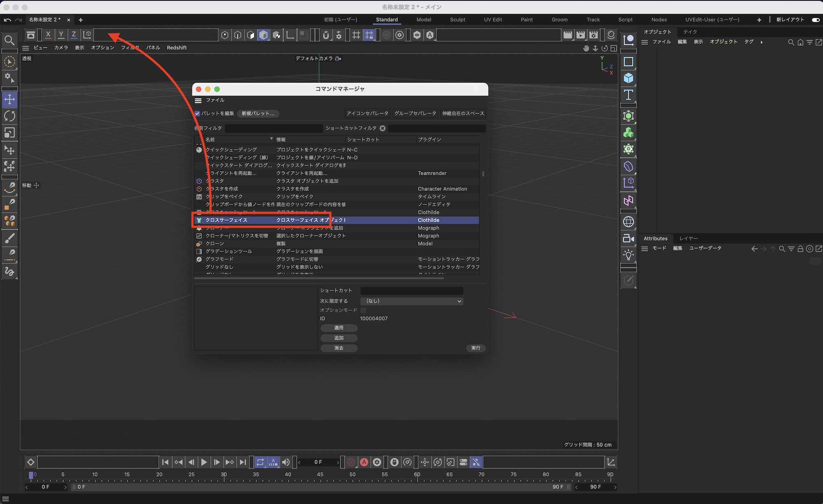Click the 新規パレット... button
Image resolution: width=823 pixels, height=504 pixels.
258,114
